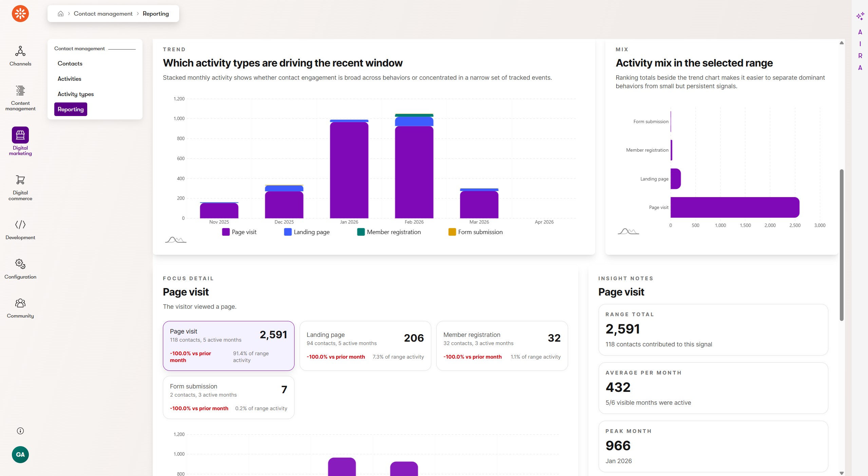The image size is (868, 476).
Task: Open the Content management section
Action: (x=20, y=91)
